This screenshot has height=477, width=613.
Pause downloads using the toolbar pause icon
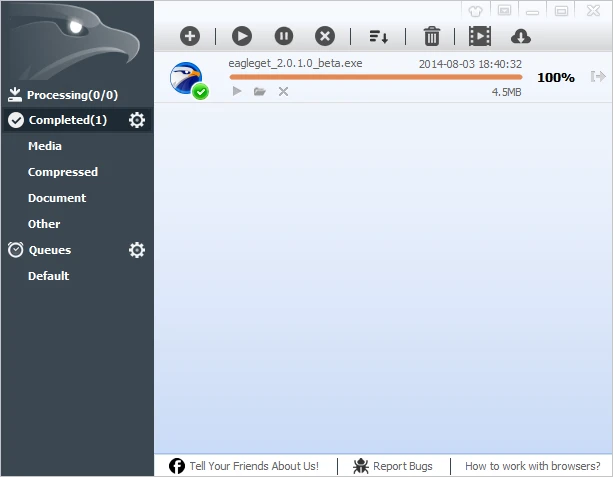coord(284,36)
